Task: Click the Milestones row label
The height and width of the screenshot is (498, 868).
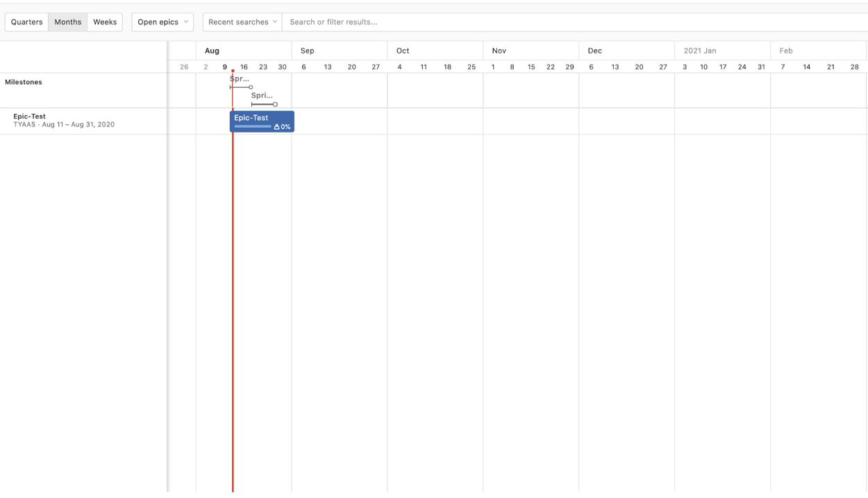Action: pyautogui.click(x=24, y=82)
